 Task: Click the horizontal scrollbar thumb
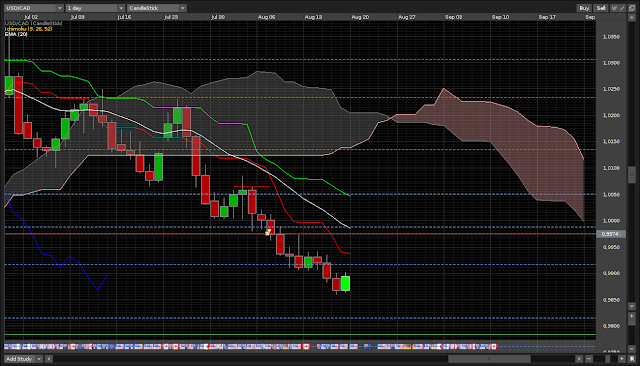489,359
